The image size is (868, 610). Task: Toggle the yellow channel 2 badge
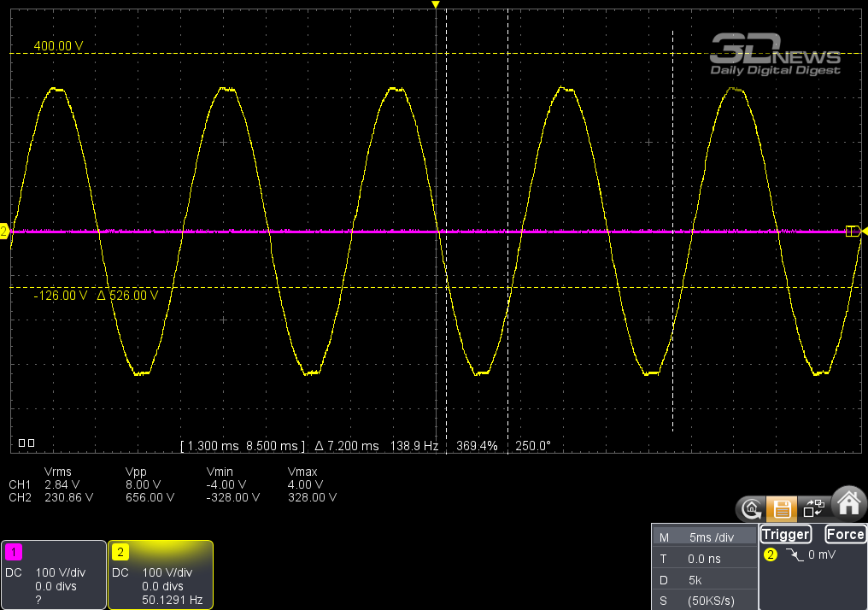click(120, 552)
